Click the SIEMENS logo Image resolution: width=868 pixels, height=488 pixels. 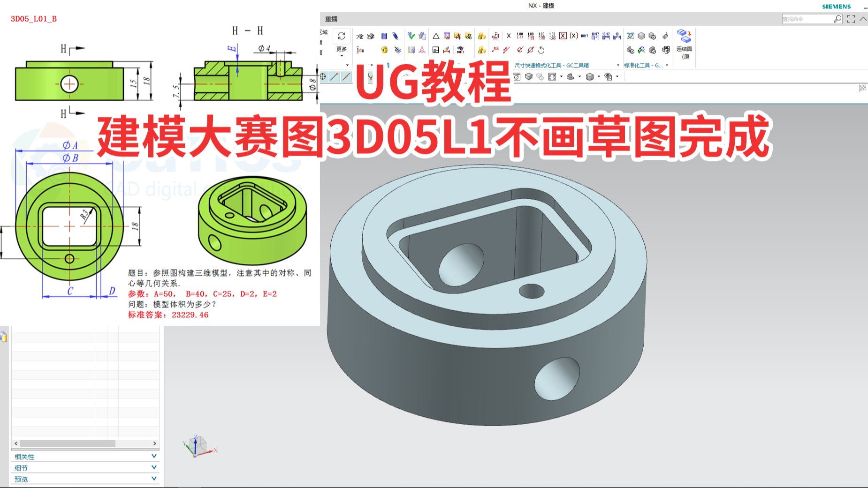pos(838,7)
